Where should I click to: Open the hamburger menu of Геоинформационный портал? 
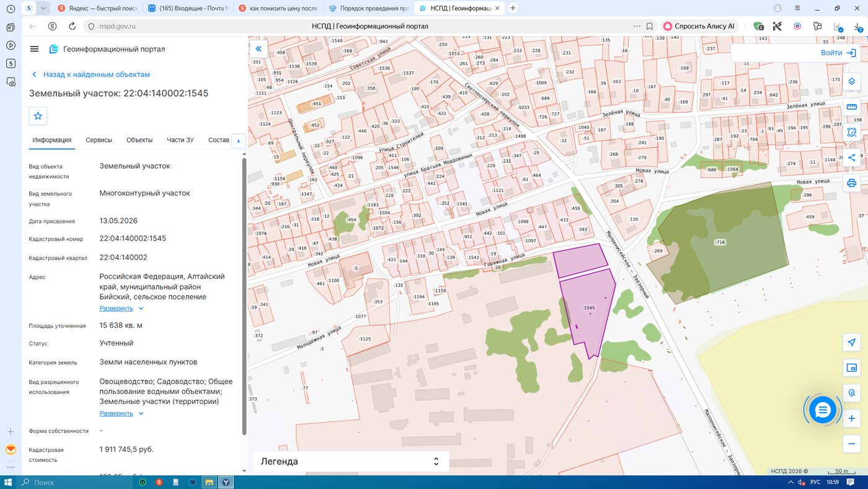(x=34, y=49)
